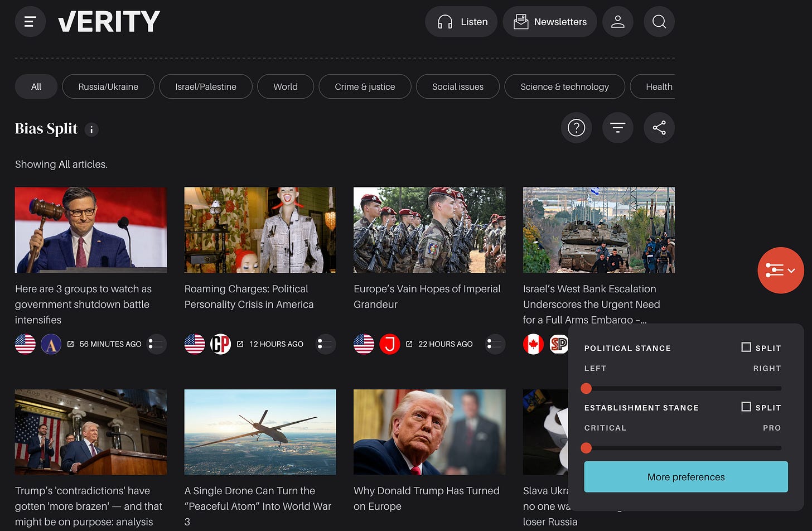Screen dimensions: 812x531
Task: Toggle the red floating bias preferences button
Action: 781,271
